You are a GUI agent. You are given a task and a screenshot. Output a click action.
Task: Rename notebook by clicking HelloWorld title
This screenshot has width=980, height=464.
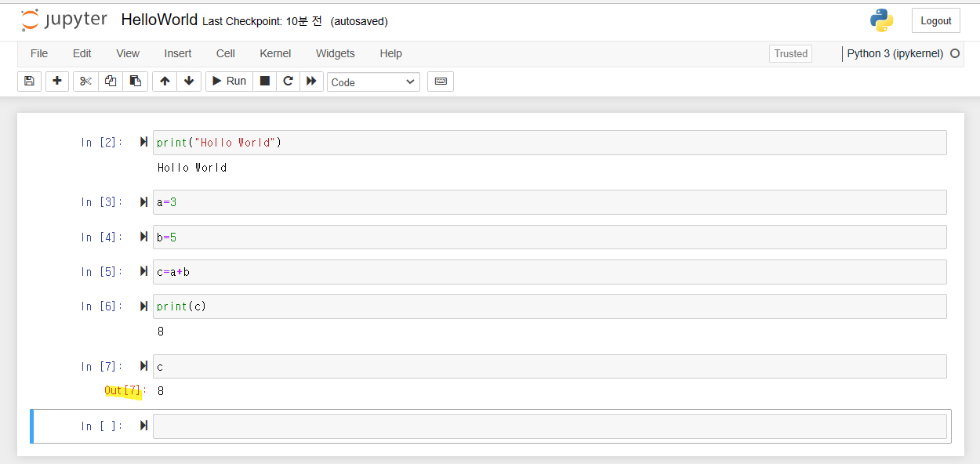tap(159, 20)
